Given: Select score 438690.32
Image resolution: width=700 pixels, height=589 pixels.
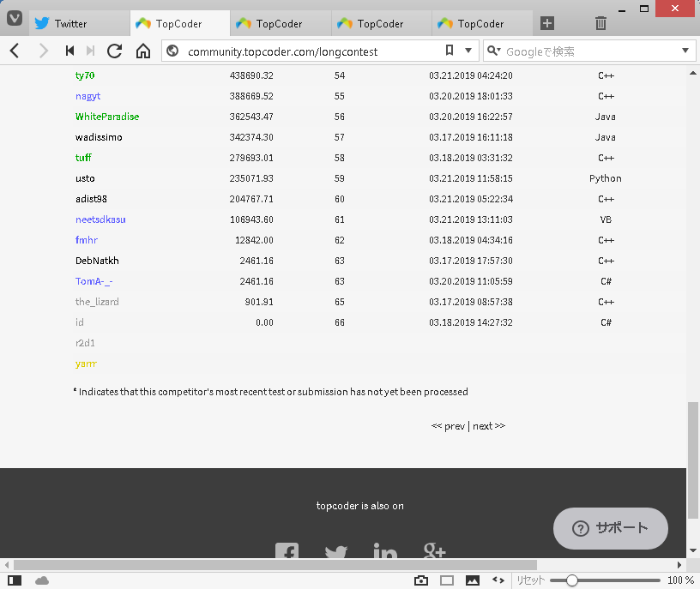Looking at the screenshot, I should click(x=251, y=75).
